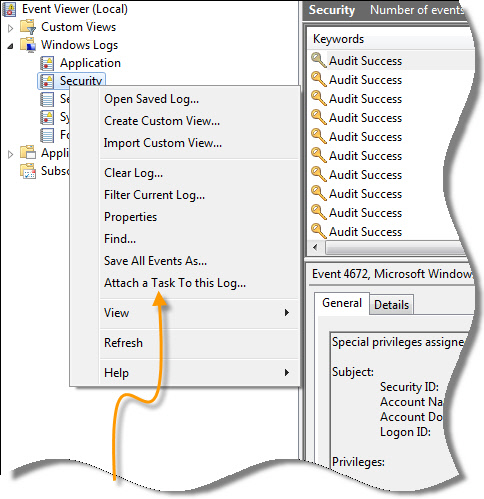
Task: Collapse the Windows Logs tree node
Action: tap(10, 46)
